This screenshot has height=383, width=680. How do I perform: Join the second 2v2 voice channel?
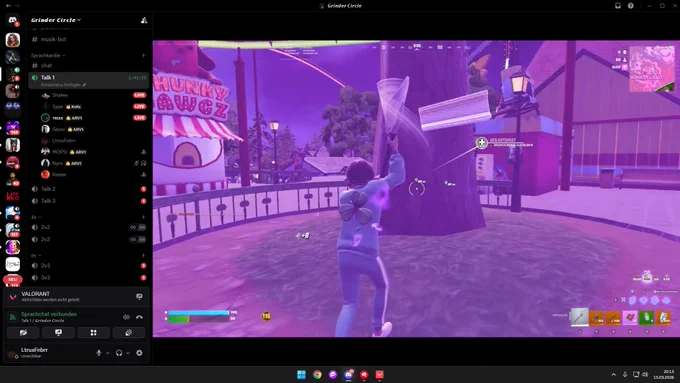point(89,239)
